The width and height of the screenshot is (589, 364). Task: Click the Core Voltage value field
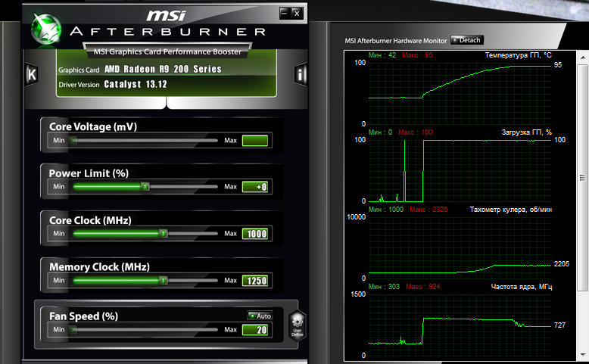click(x=255, y=141)
